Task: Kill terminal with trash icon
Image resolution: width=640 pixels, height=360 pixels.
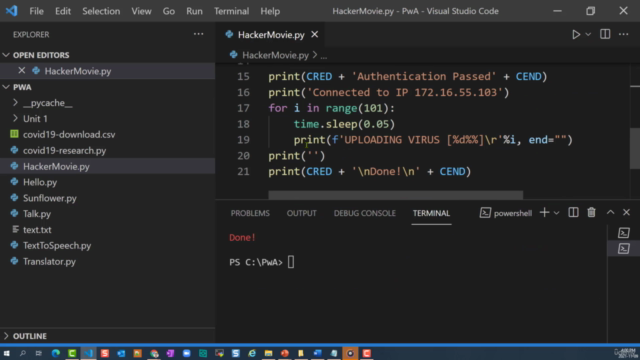Action: click(591, 213)
